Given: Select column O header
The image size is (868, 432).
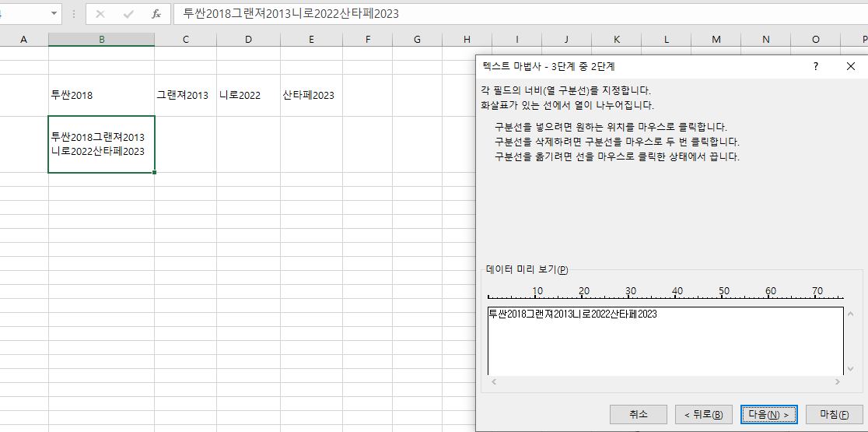Looking at the screenshot, I should pos(815,40).
